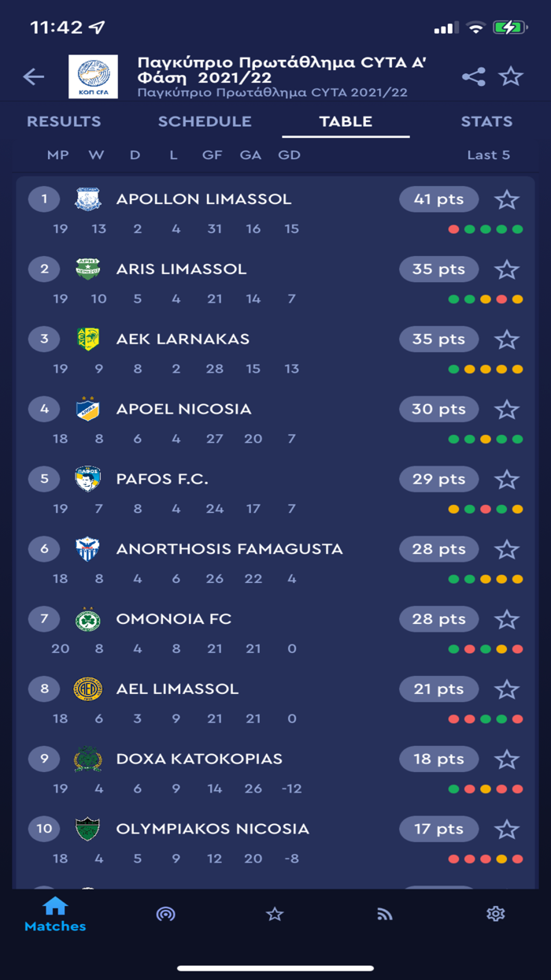551x980 pixels.
Task: Favorite the whole competition via header star
Action: [x=511, y=76]
